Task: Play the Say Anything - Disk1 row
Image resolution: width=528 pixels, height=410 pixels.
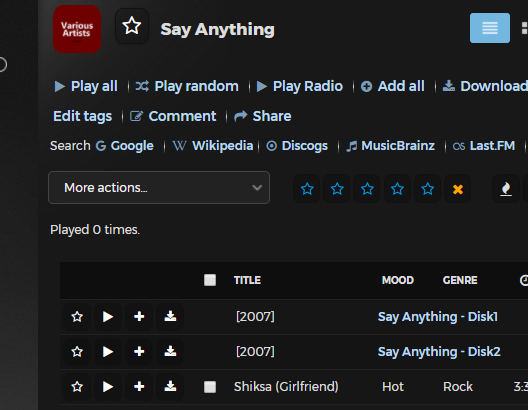Action: click(x=108, y=316)
